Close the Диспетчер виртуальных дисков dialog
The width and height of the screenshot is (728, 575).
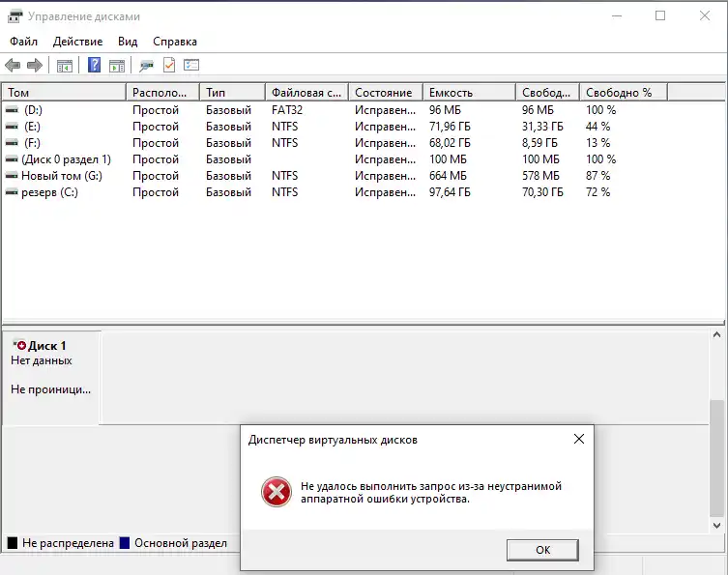tap(578, 439)
